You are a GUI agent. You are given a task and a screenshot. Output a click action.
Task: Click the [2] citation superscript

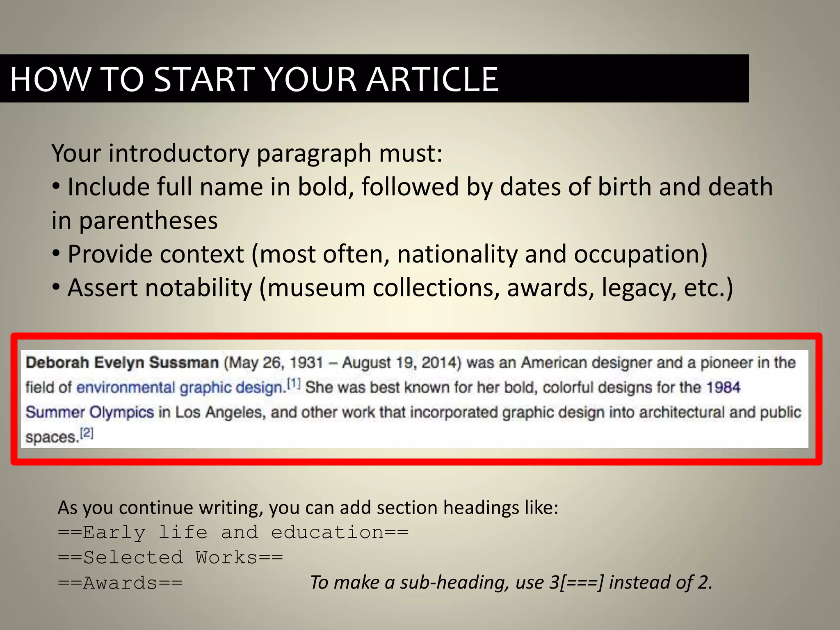click(87, 433)
